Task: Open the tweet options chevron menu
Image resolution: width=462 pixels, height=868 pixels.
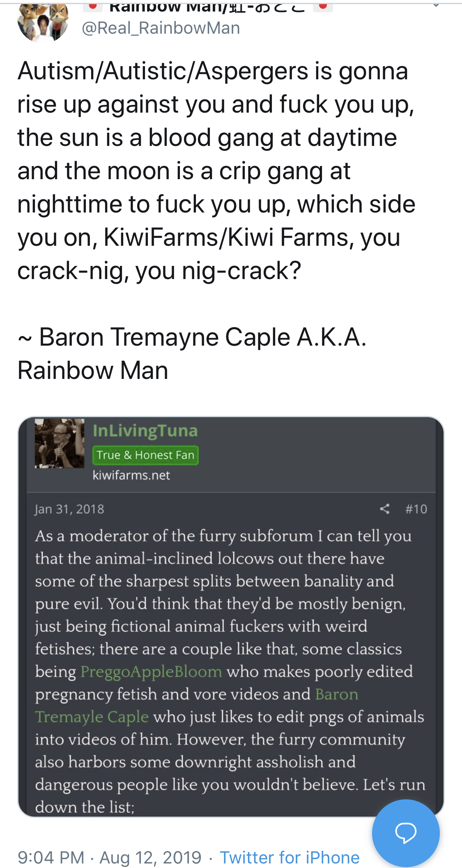Action: point(436,5)
